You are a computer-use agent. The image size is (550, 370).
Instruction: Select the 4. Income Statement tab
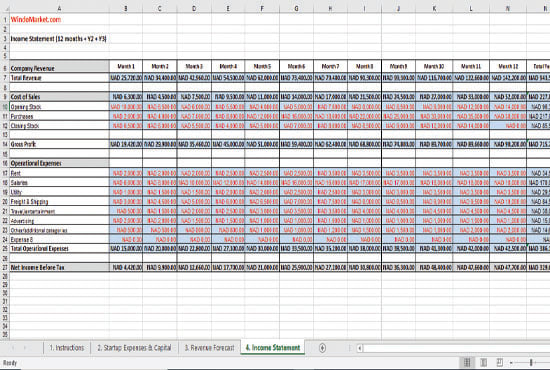coord(273,348)
